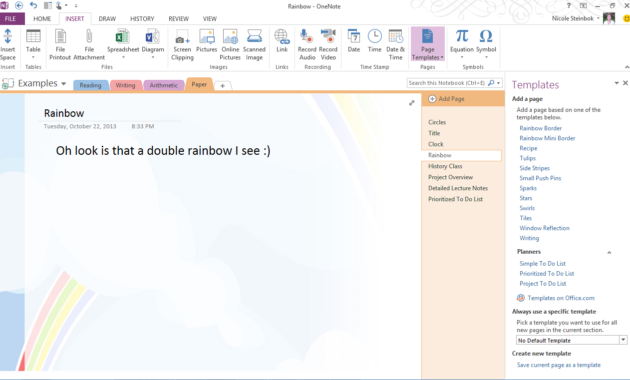Attach a file with File Attachment
Screen dimensions: 630x380
pos(89,44)
